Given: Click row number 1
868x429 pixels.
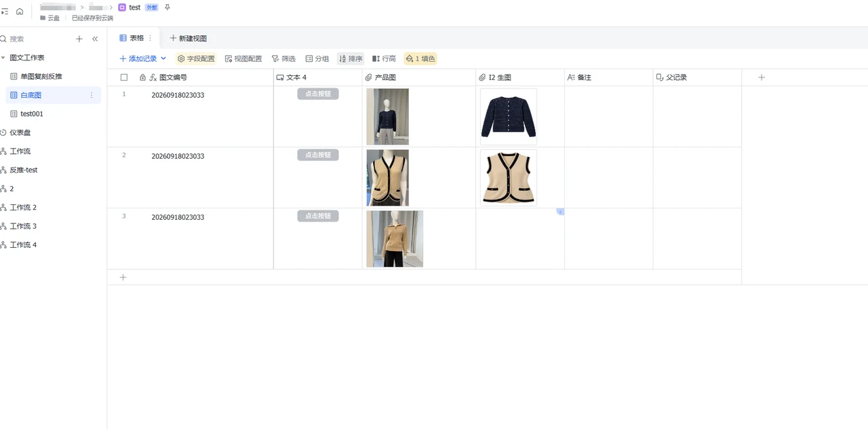Looking at the screenshot, I should 124,94.
